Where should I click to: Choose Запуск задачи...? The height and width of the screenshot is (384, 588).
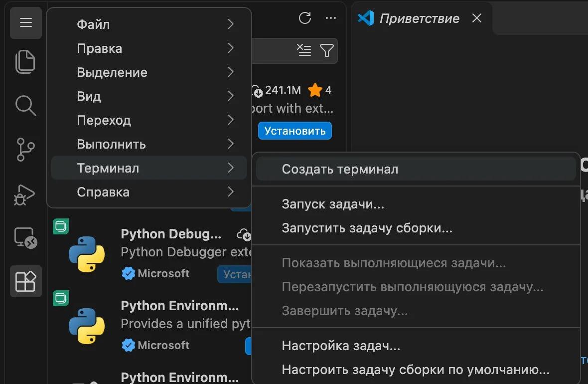click(x=416, y=204)
